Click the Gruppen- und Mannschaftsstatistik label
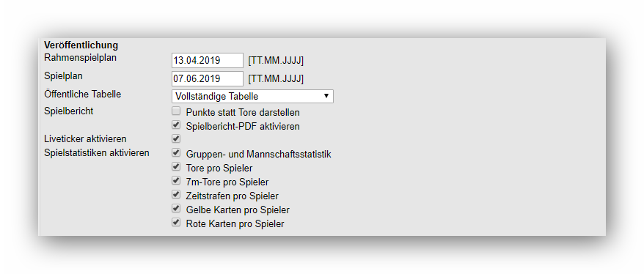Image resolution: width=644 pixels, height=274 pixels. 258,155
